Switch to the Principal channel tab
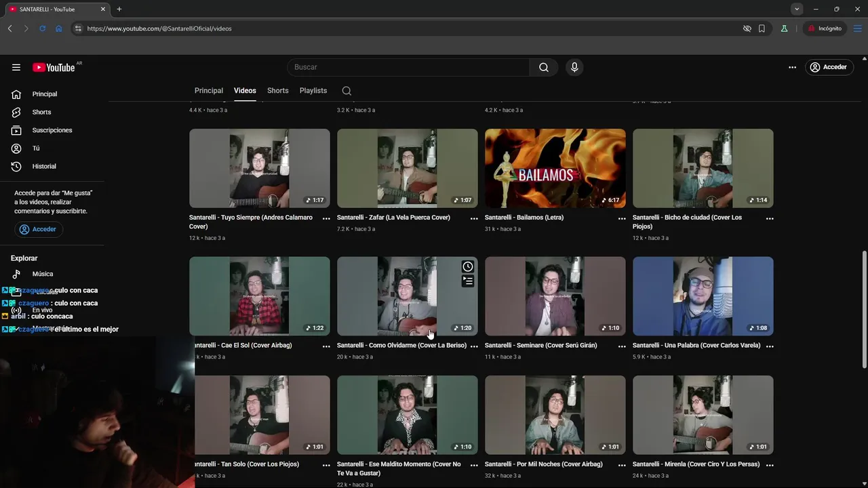This screenshot has height=488, width=868. click(x=209, y=91)
